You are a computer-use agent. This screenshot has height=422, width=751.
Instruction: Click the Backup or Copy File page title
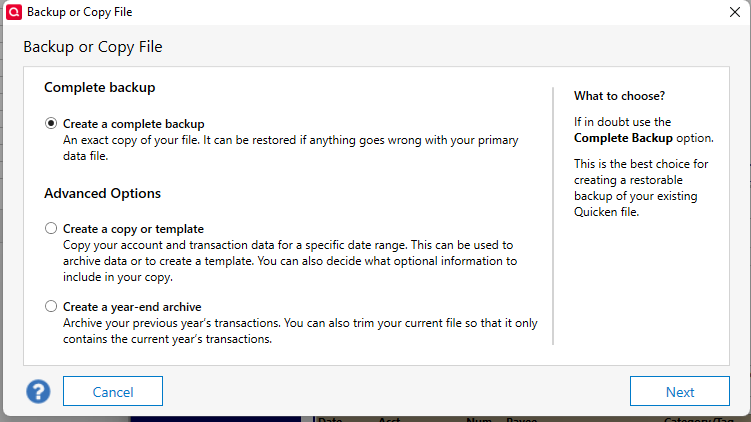pos(93,47)
